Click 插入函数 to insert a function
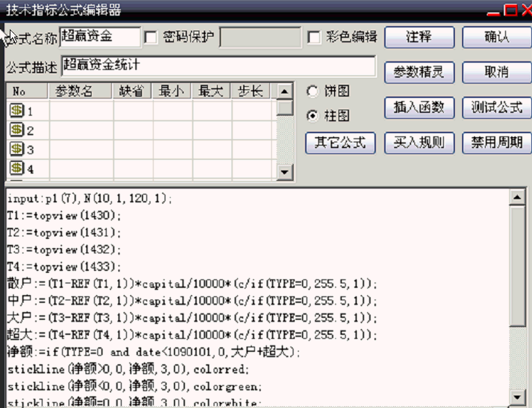 [x=419, y=107]
